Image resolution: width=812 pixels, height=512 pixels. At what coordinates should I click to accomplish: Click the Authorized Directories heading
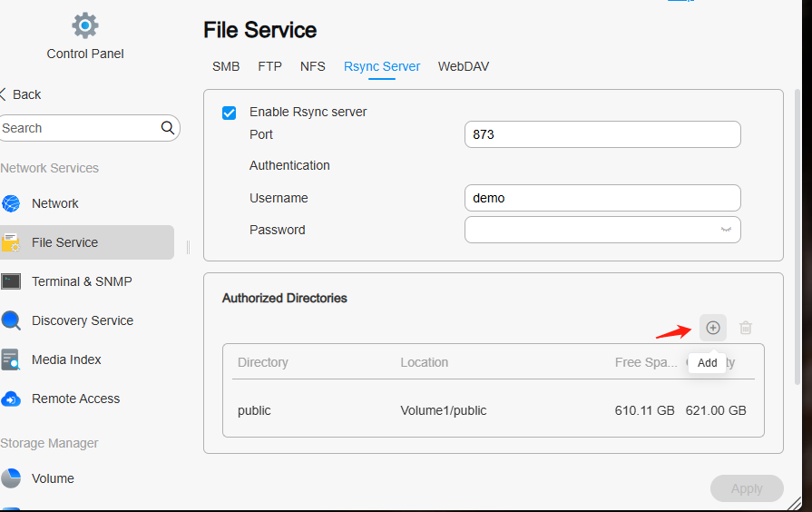pos(284,298)
